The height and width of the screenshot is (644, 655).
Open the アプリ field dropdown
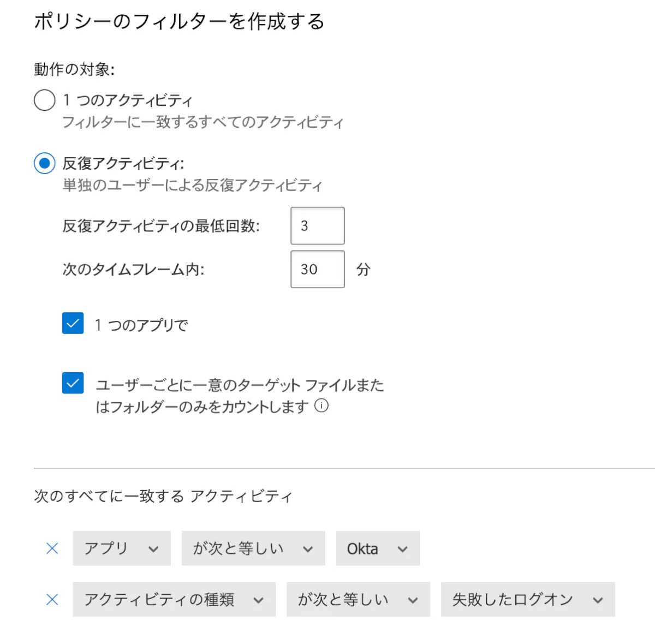point(121,548)
